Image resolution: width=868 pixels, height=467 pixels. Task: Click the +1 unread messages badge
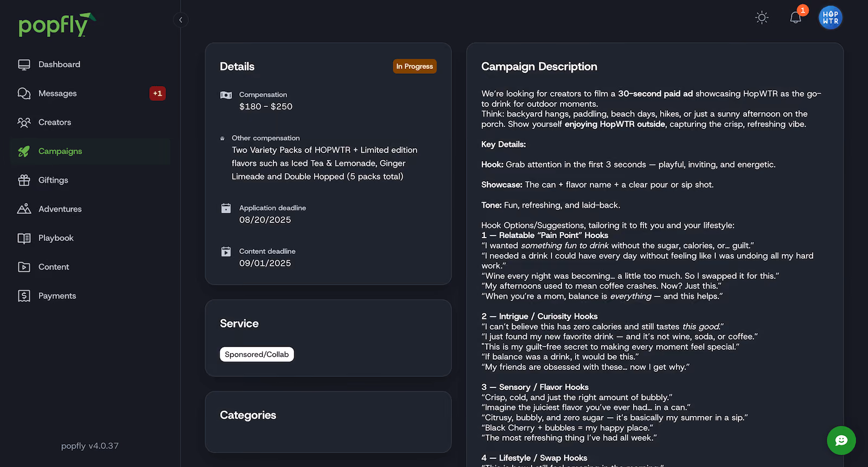157,93
